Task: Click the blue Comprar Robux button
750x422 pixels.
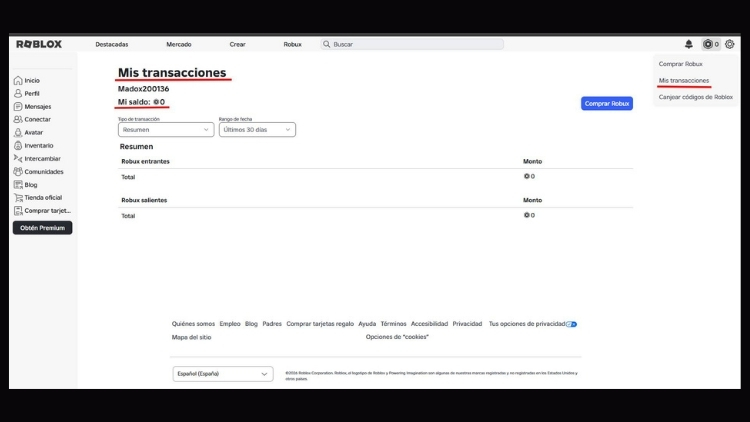Action: (606, 103)
